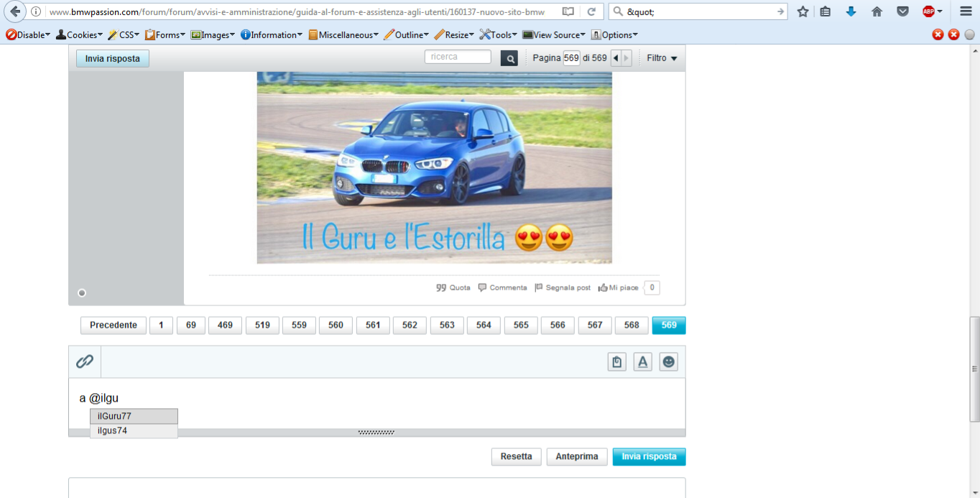The image size is (980, 498).
Task: Select ilGuru77 from mention suggestions
Action: click(x=134, y=416)
